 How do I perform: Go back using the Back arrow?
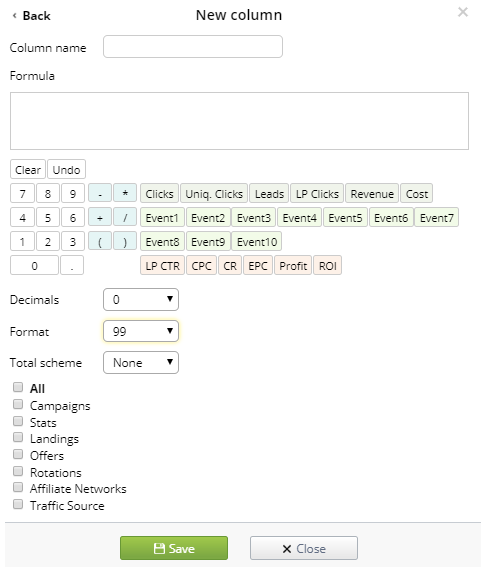coord(31,16)
